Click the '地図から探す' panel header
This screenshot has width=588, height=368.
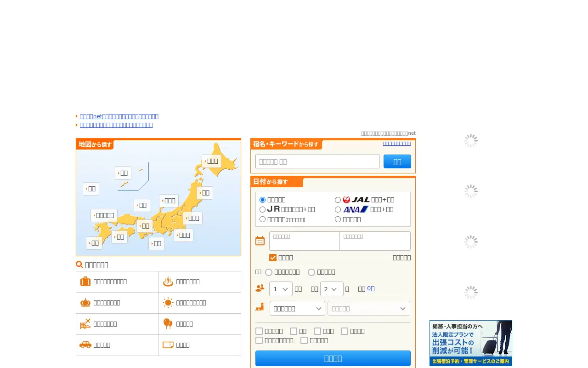tap(95, 144)
